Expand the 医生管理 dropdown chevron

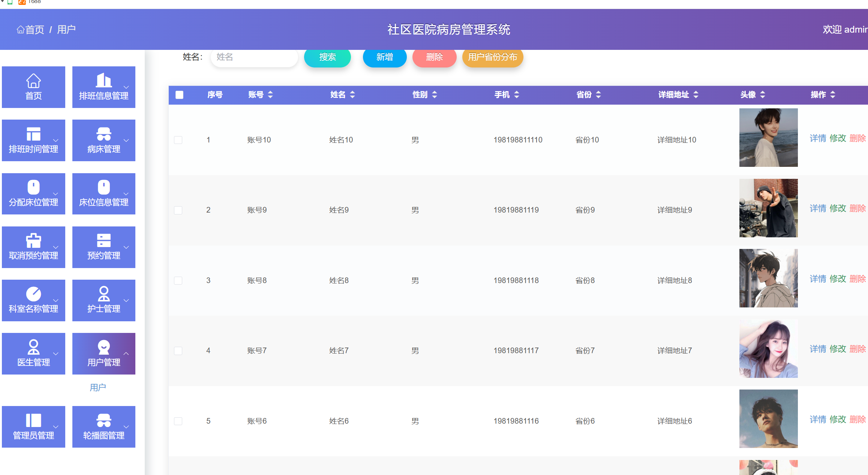point(56,354)
